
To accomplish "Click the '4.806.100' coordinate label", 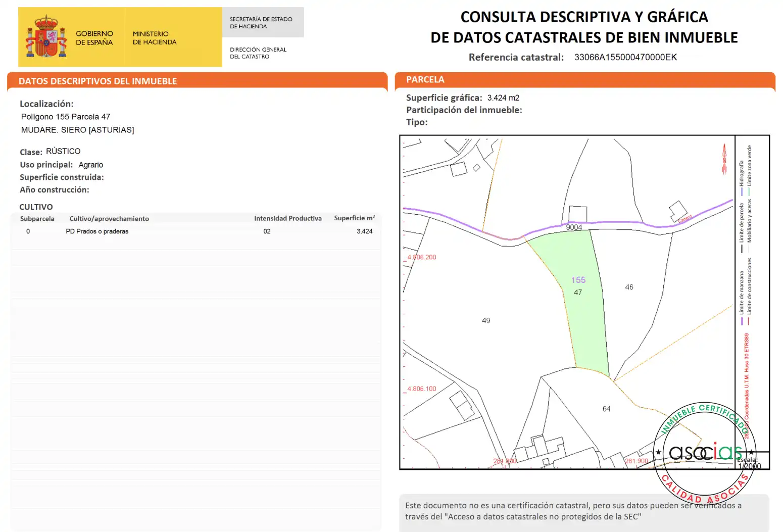I will pos(422,389).
